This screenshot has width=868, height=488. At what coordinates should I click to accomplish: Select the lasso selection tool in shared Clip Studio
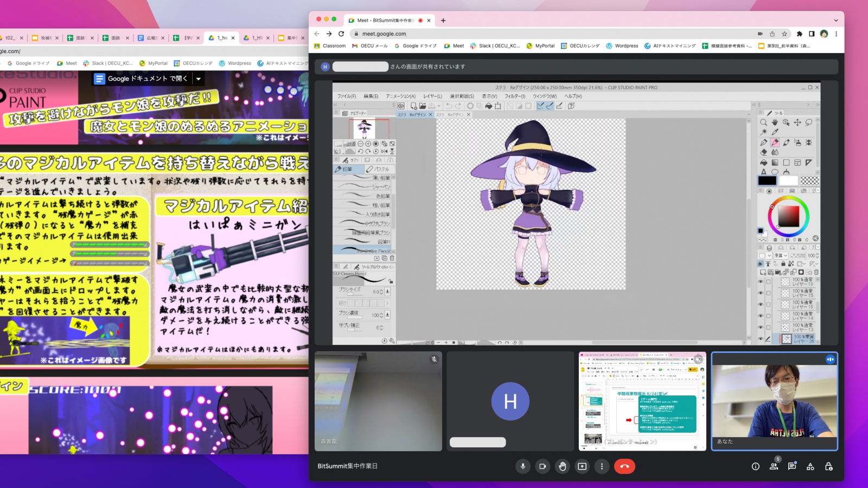point(809,123)
